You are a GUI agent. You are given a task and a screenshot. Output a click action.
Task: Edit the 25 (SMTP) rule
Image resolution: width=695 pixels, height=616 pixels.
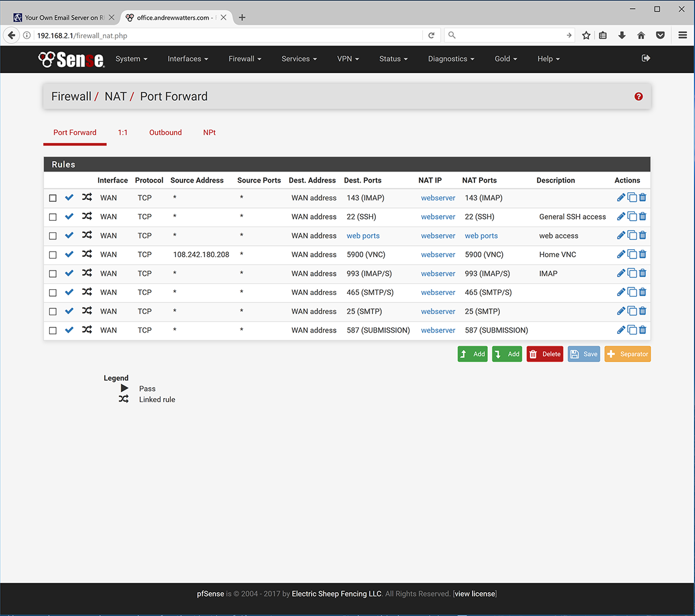coord(621,311)
